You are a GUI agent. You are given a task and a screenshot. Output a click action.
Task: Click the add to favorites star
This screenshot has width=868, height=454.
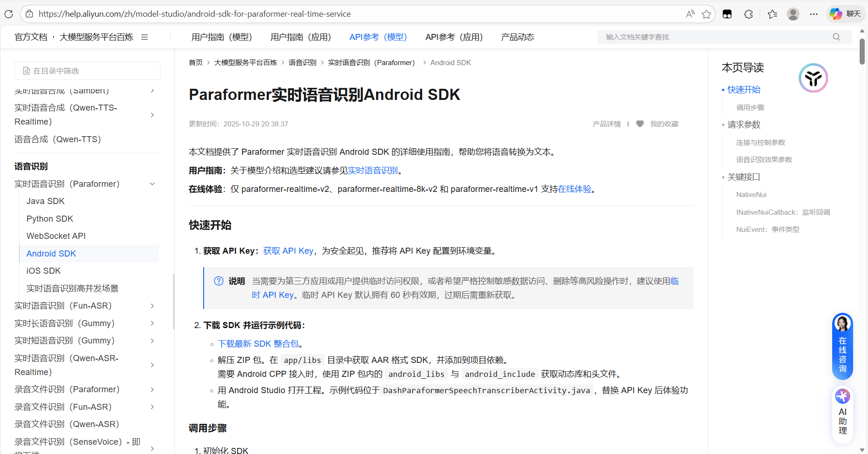pos(707,14)
